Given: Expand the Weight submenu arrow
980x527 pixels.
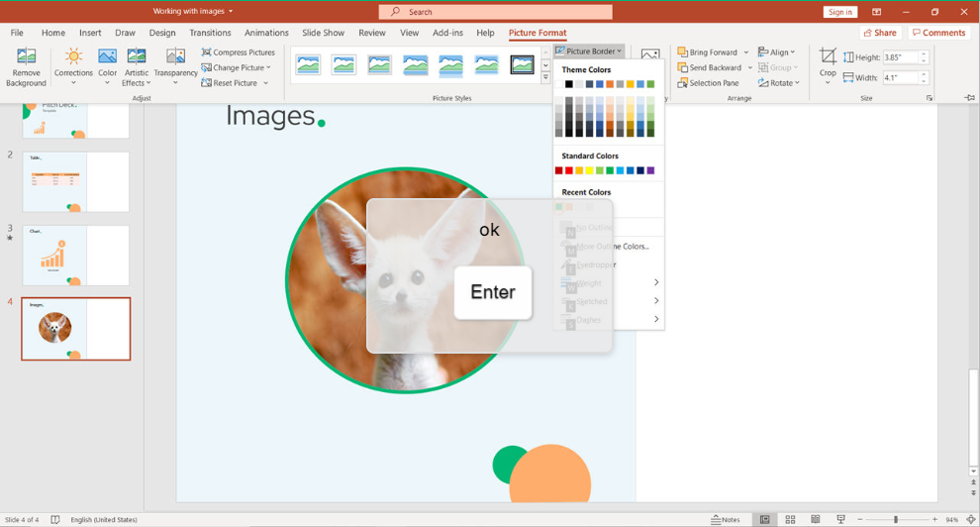Looking at the screenshot, I should tap(656, 282).
